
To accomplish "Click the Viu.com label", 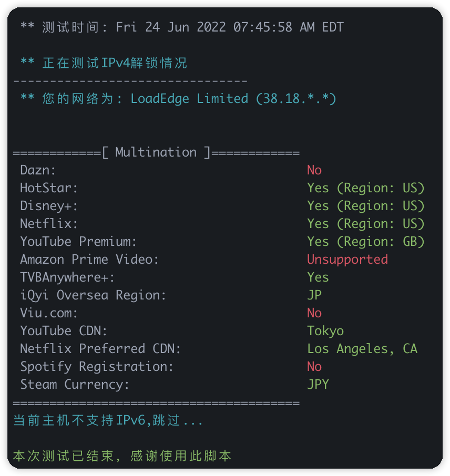I will (x=49, y=313).
